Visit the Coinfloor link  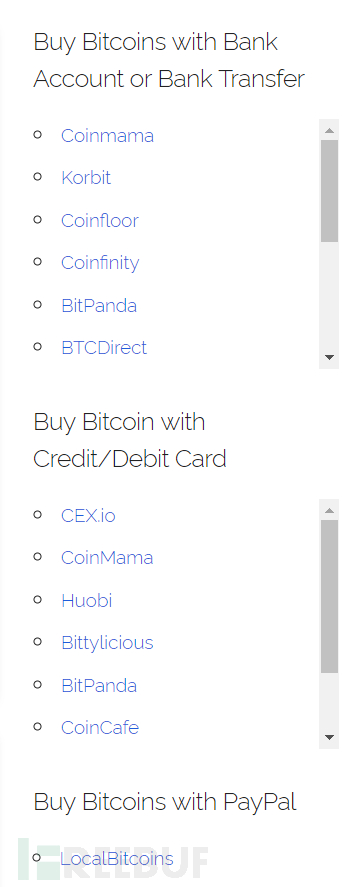[x=100, y=220]
